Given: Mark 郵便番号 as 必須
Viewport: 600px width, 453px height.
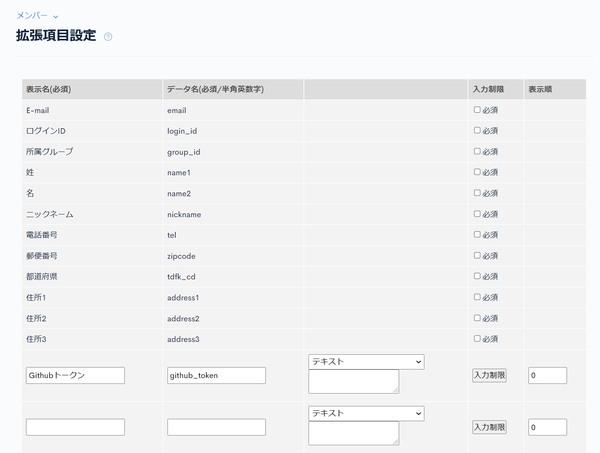Looking at the screenshot, I should coord(477,256).
